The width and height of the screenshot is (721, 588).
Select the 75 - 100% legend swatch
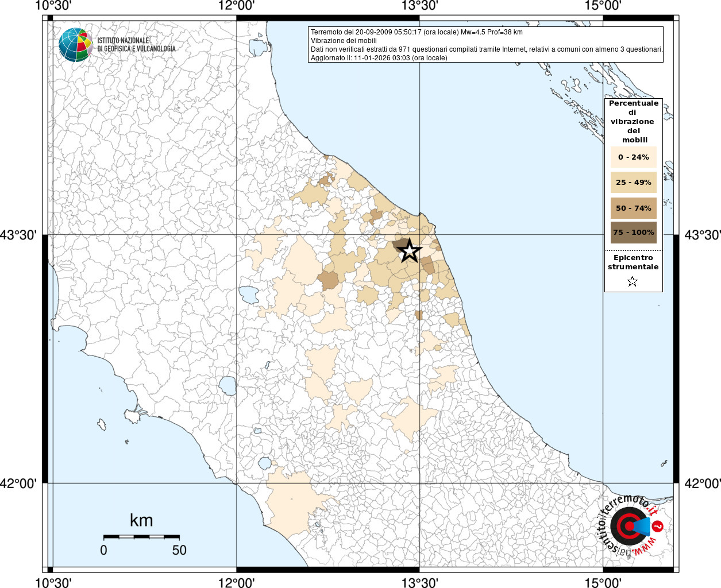click(x=633, y=233)
